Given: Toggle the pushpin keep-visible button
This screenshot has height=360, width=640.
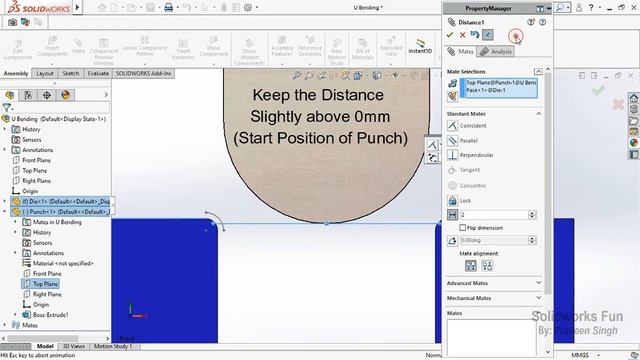Looking at the screenshot, I should (488, 35).
